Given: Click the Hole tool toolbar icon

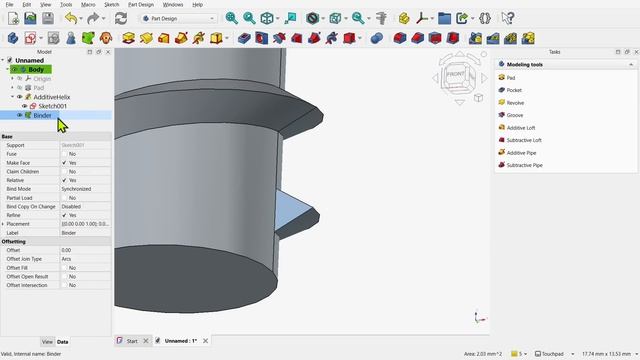Looking at the screenshot, I should tap(261, 38).
